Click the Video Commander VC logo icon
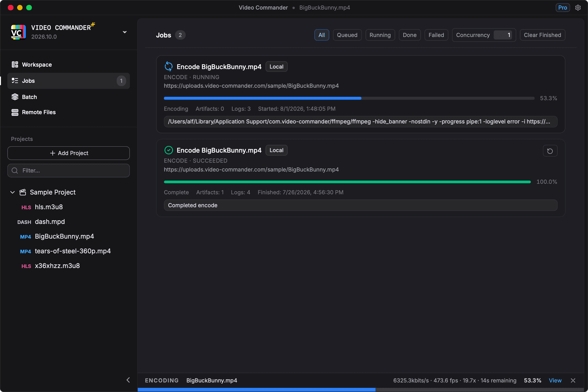Image resolution: width=588 pixels, height=392 pixels. 18,32
